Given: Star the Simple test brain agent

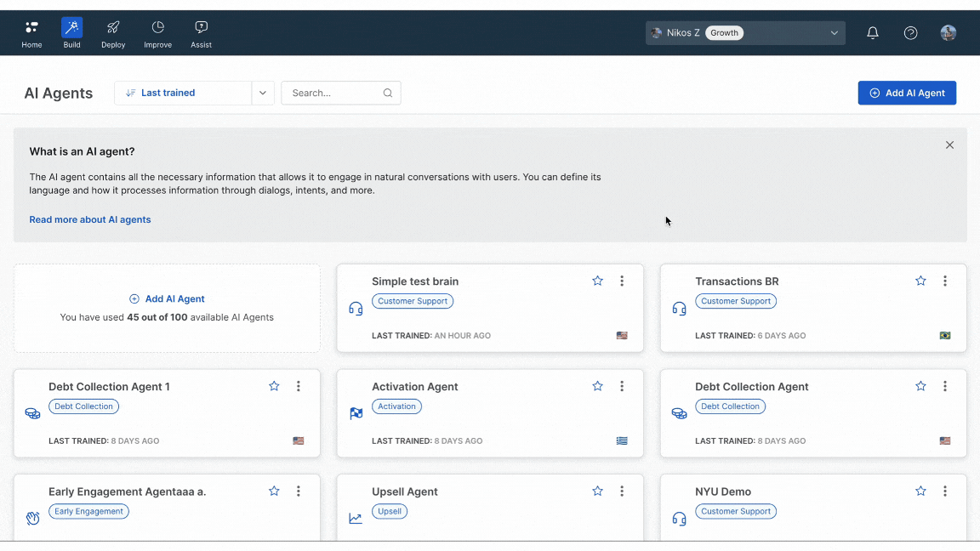Looking at the screenshot, I should [x=597, y=281].
